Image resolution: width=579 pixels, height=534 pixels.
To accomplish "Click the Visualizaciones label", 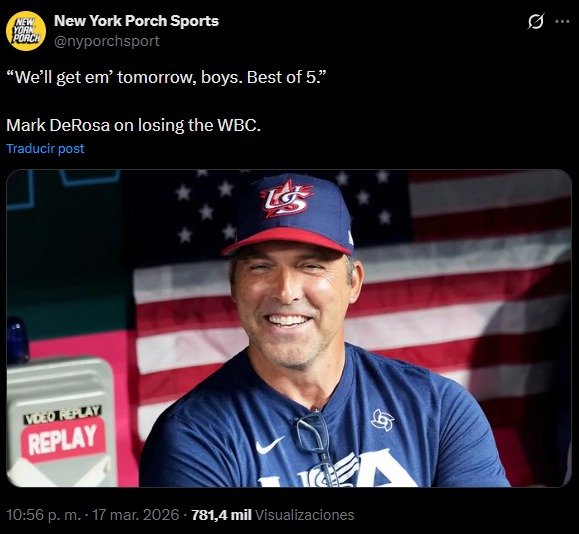I will pyautogui.click(x=305, y=515).
